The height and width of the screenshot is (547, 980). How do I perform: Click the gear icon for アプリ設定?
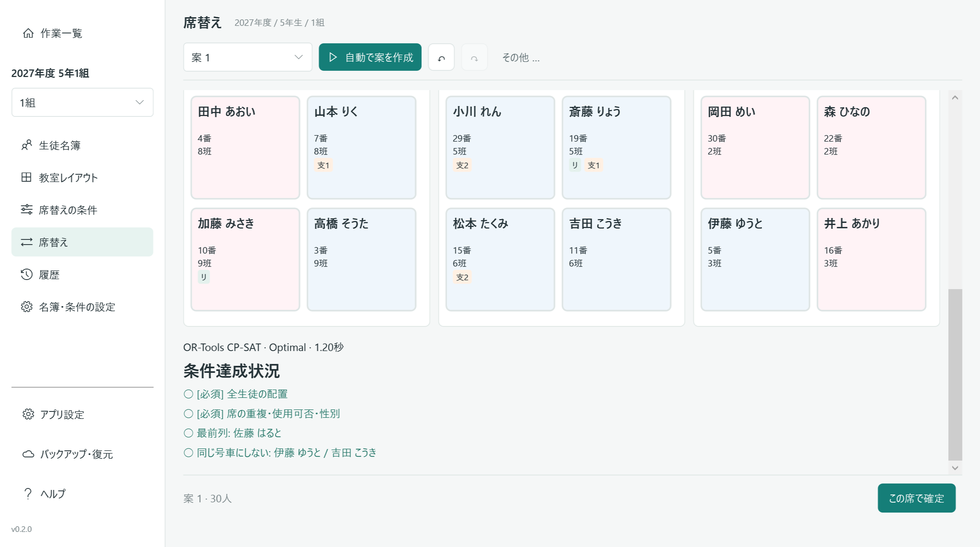(x=28, y=414)
